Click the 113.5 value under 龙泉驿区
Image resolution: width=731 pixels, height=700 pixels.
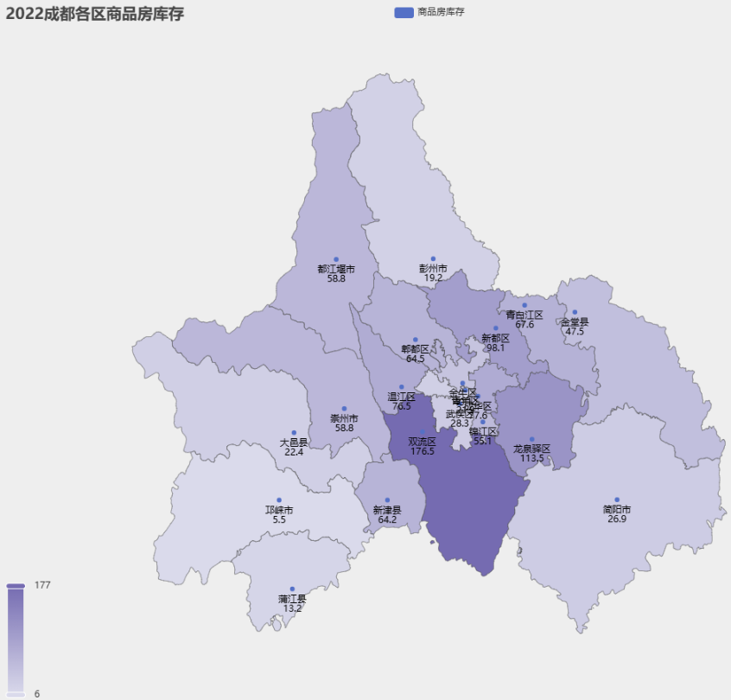[532, 458]
